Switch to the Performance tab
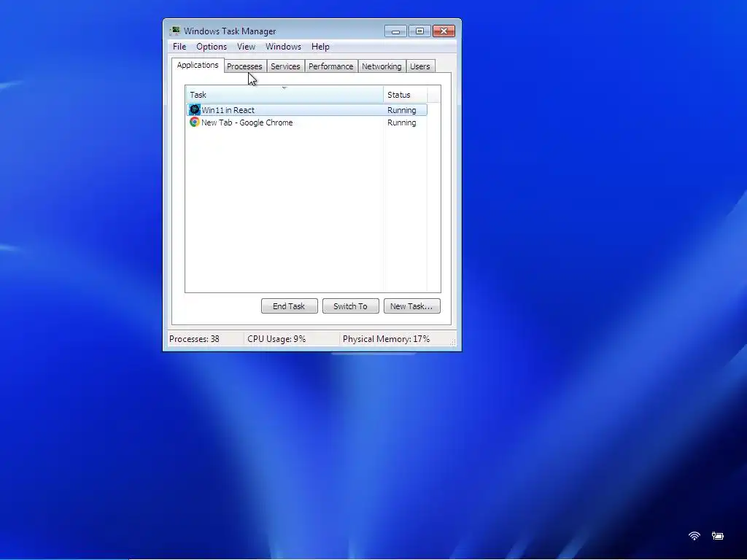The height and width of the screenshot is (560, 747). (x=331, y=66)
